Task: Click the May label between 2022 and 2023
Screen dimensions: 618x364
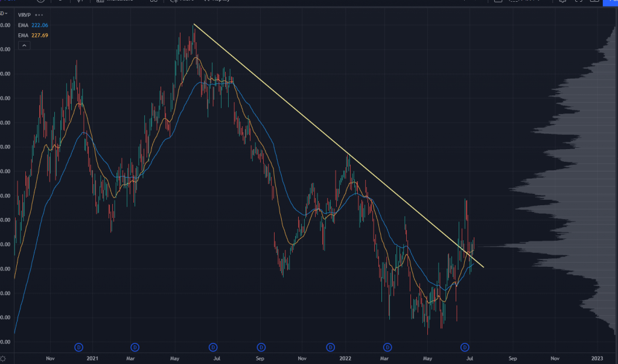Action: click(428, 359)
